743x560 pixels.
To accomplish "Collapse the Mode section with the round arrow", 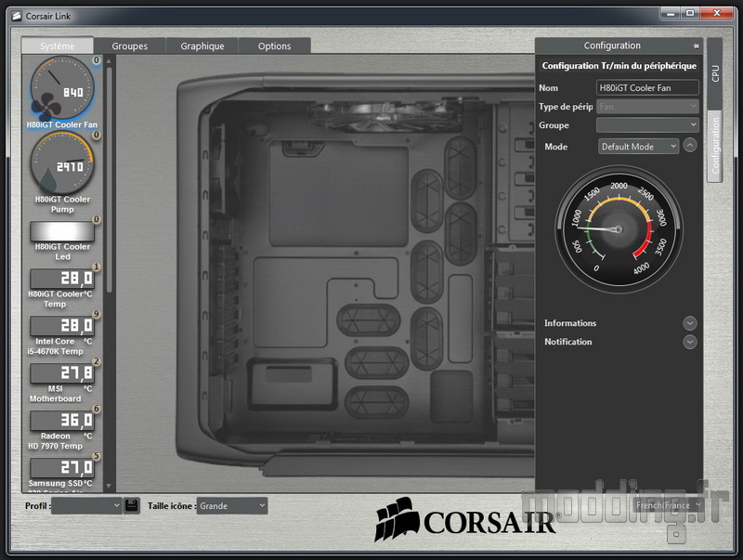I will point(690,145).
